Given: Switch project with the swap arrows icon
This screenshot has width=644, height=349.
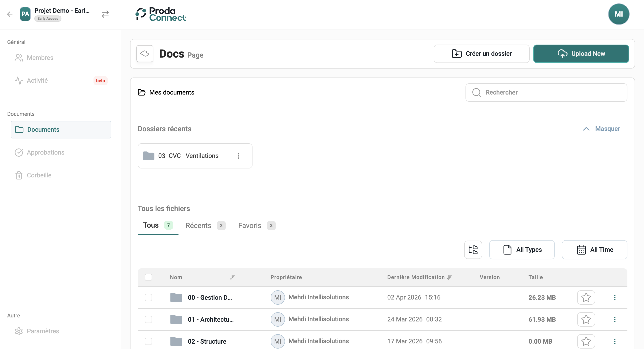Looking at the screenshot, I should (x=105, y=14).
